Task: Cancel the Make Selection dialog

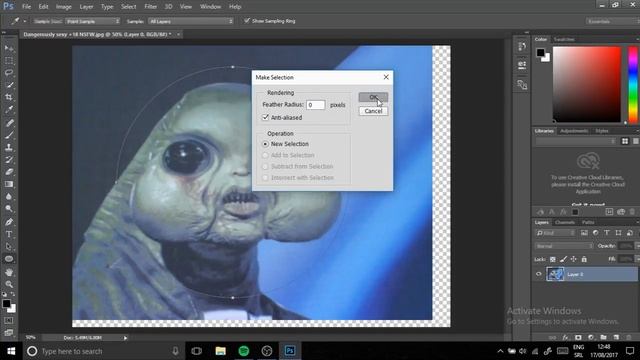Action: pos(373,111)
